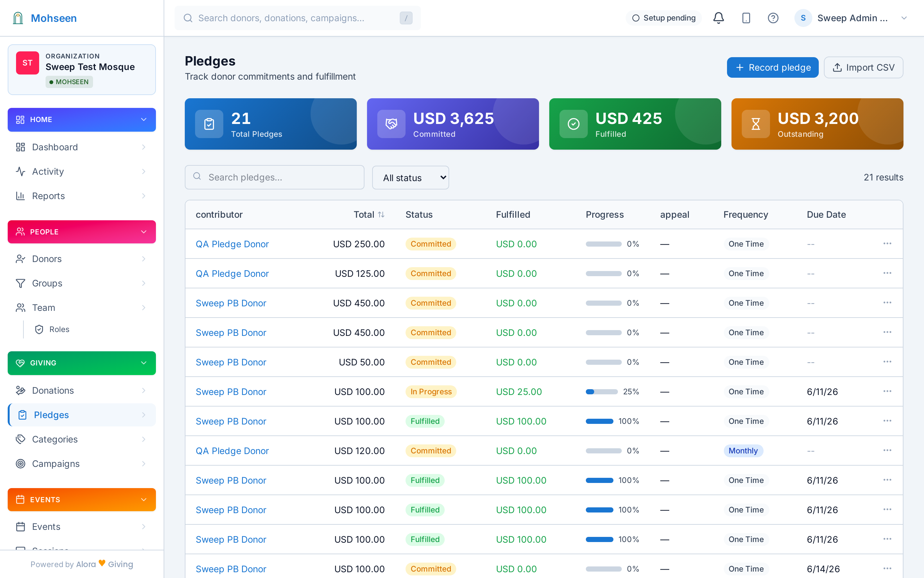The width and height of the screenshot is (924, 578).
Task: Open Pledges sidebar item
Action: [82, 415]
